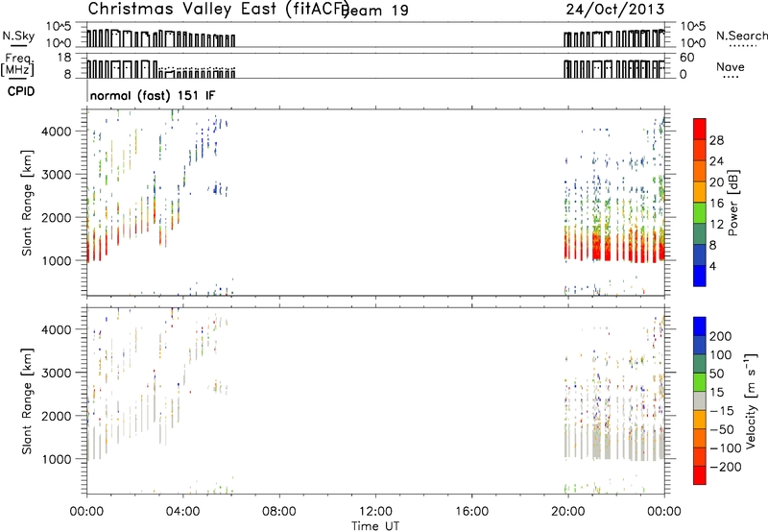The image size is (768, 532).
Task: Click the 'N.Sky' legend label
Action: [18, 36]
